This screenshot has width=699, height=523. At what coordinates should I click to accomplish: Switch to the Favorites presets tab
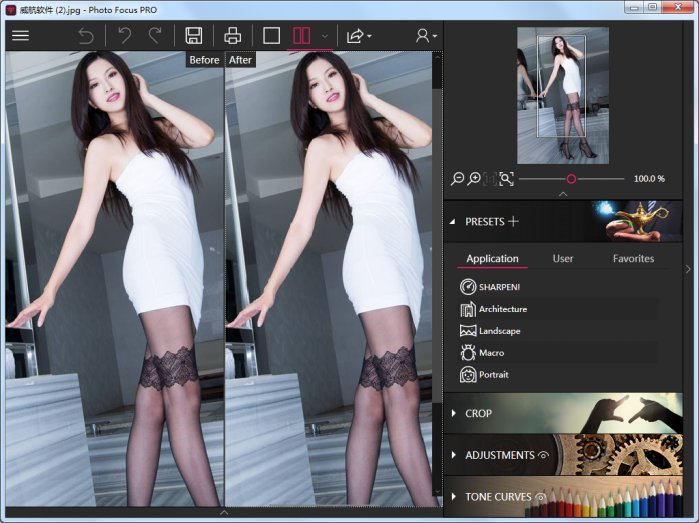[x=633, y=259]
